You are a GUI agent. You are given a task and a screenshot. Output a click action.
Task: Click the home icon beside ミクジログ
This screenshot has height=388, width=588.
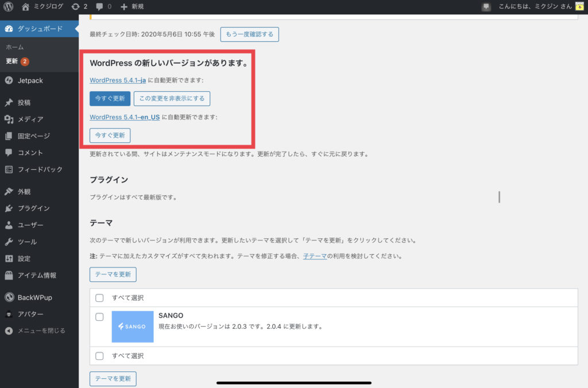pyautogui.click(x=25, y=6)
